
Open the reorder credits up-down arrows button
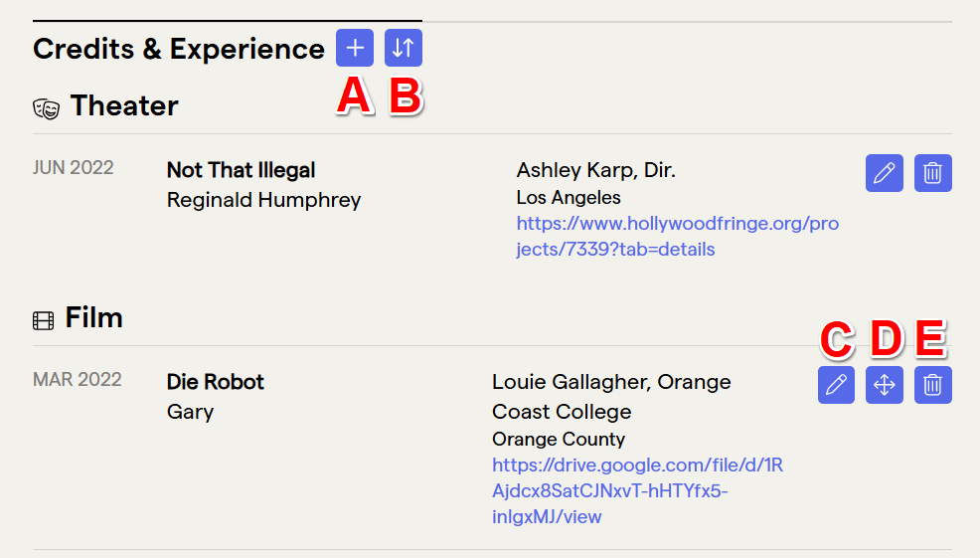pos(404,48)
